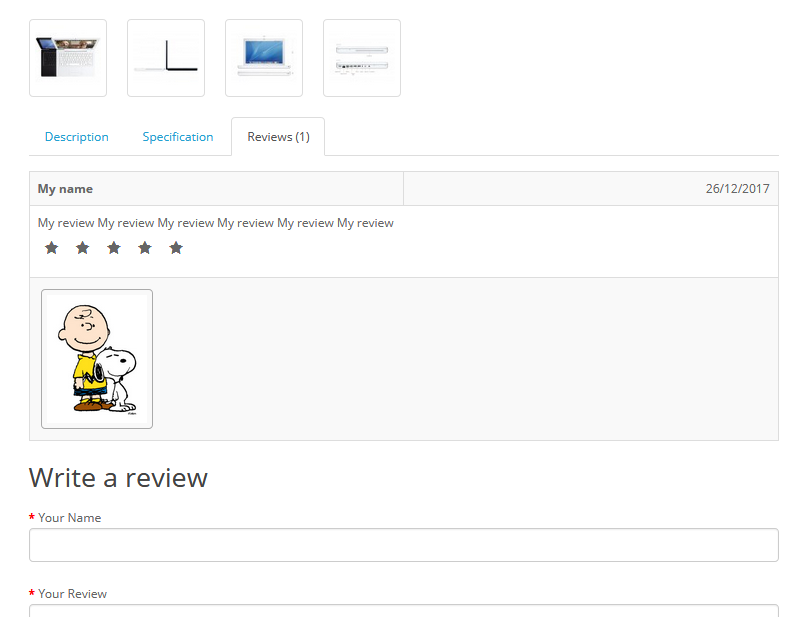Click the fourth review rating star
This screenshot has width=791, height=617.
coord(145,248)
